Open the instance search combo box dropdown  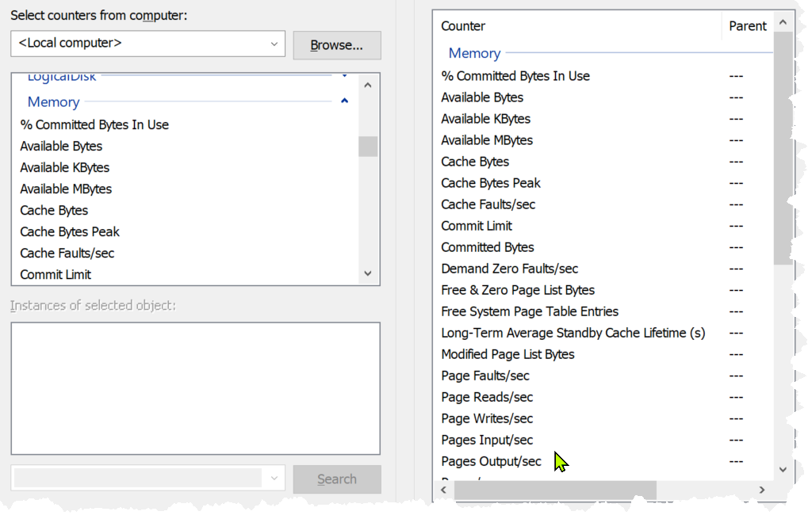click(x=274, y=479)
